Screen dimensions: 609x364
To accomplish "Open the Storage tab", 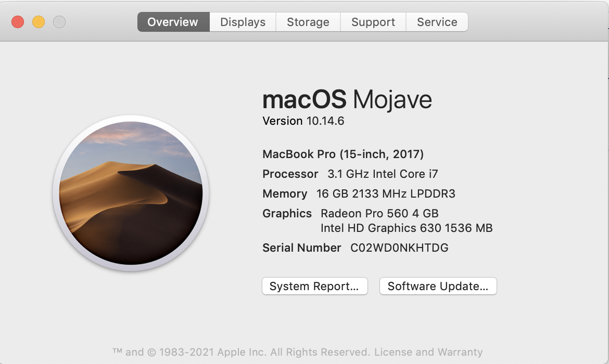I will coord(308,22).
